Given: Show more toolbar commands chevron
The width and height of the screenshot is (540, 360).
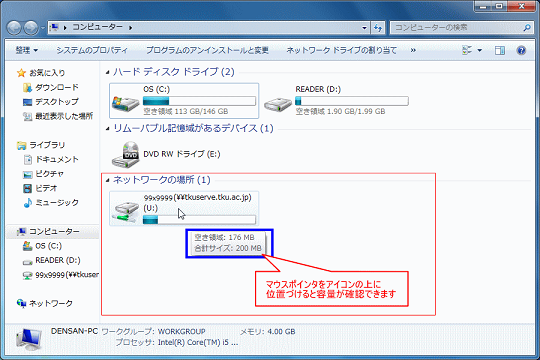Looking at the screenshot, I should pyautogui.click(x=413, y=50).
